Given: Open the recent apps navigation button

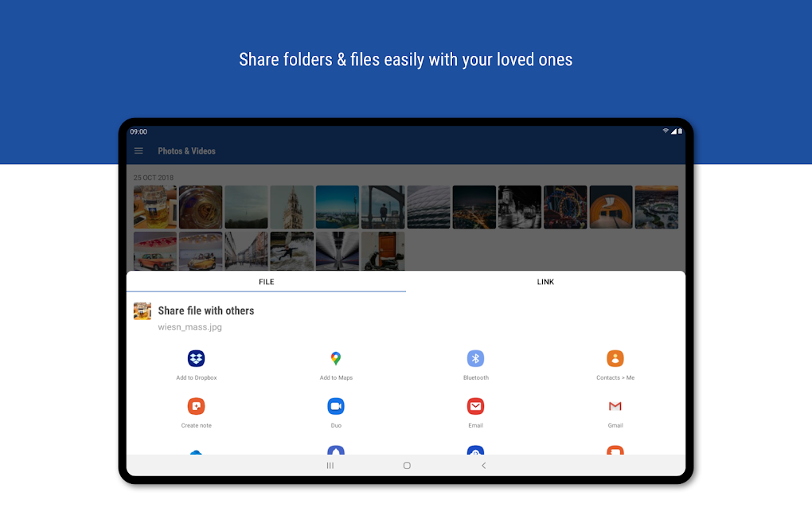Looking at the screenshot, I should 330,465.
